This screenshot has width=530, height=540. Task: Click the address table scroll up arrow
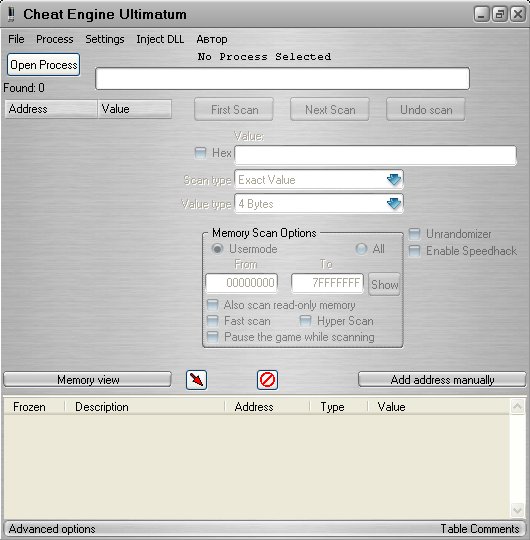(517, 407)
